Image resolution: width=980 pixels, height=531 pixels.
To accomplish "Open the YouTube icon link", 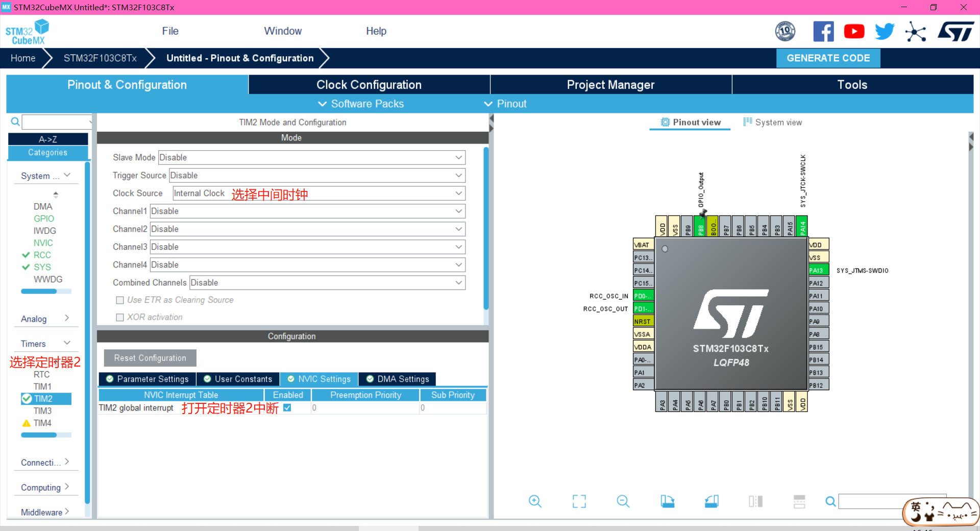I will [x=854, y=32].
